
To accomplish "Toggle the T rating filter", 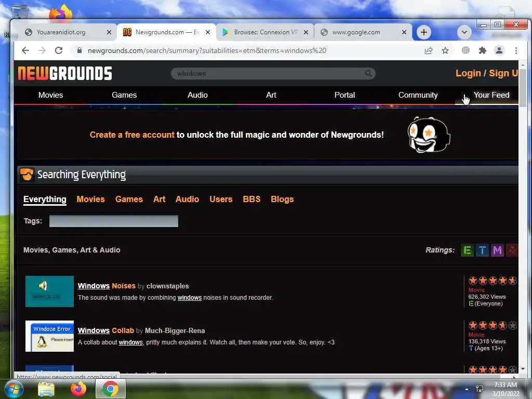I will pyautogui.click(x=482, y=250).
